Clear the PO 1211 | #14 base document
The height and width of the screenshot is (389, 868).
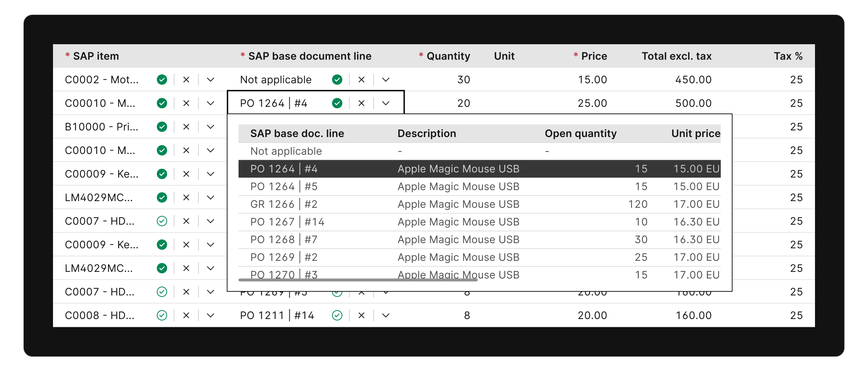click(361, 315)
